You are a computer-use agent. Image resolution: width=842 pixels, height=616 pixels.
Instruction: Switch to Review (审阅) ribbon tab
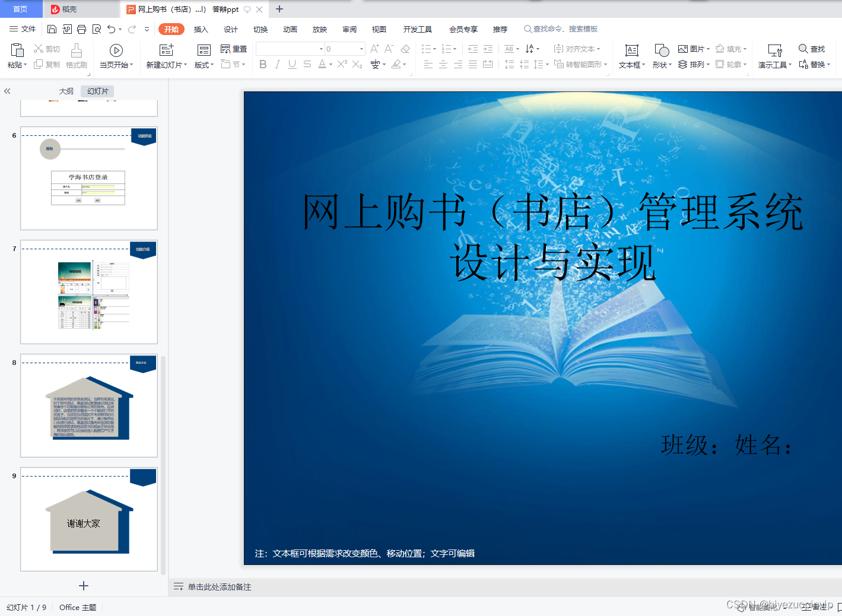point(349,29)
